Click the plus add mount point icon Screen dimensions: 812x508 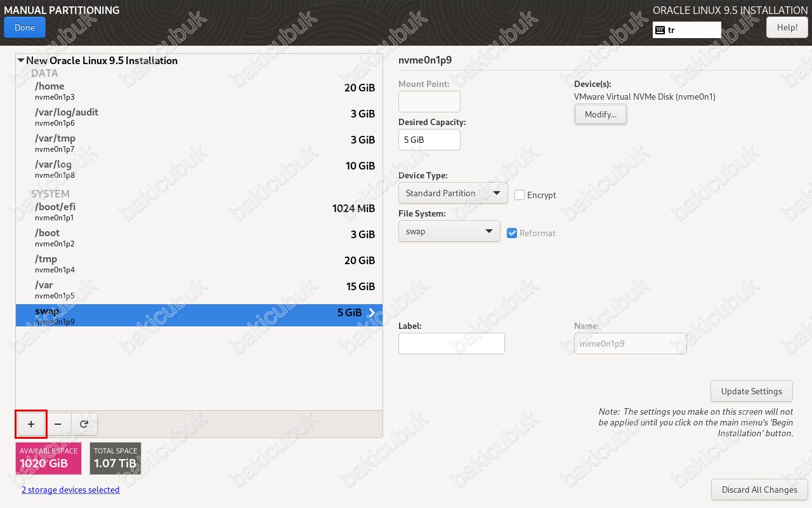click(31, 424)
